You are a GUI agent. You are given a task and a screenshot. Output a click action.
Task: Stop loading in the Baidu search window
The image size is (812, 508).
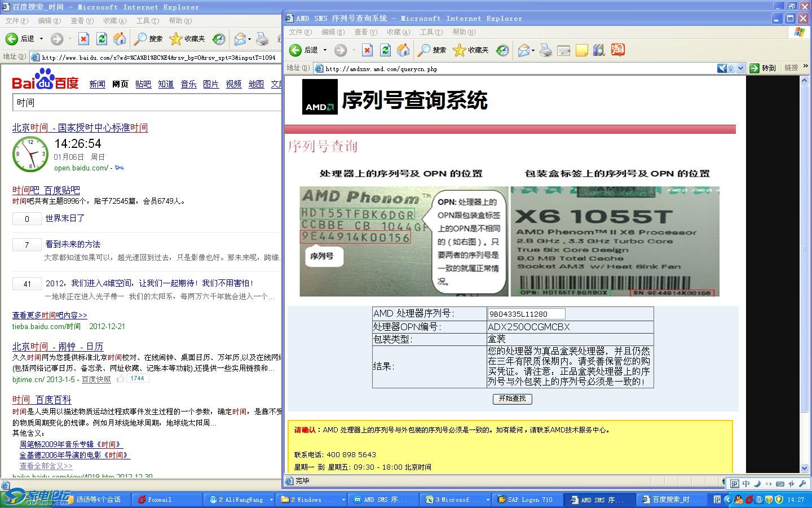[x=83, y=38]
